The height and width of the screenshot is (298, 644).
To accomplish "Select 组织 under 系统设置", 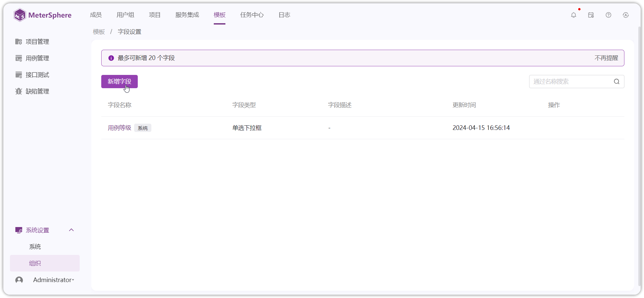I will click(x=45, y=263).
